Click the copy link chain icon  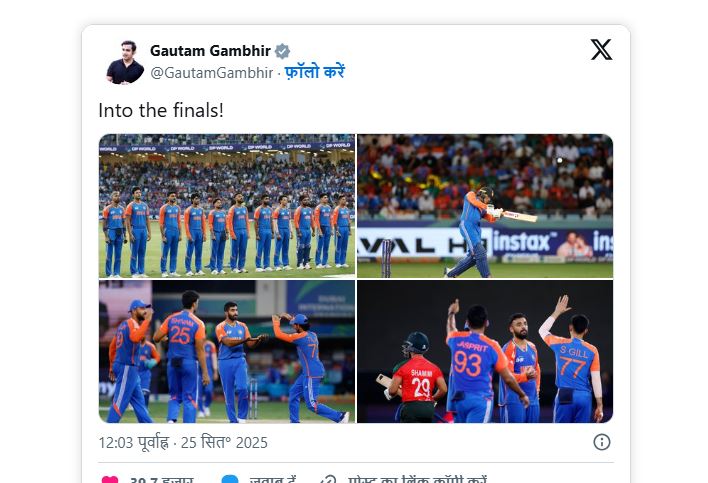(328, 481)
